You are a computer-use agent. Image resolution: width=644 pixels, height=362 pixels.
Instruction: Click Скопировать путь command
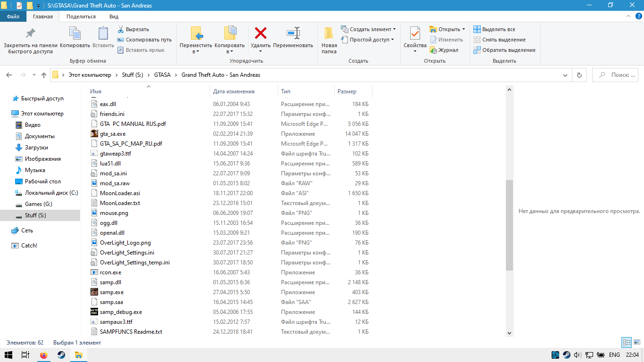click(144, 40)
